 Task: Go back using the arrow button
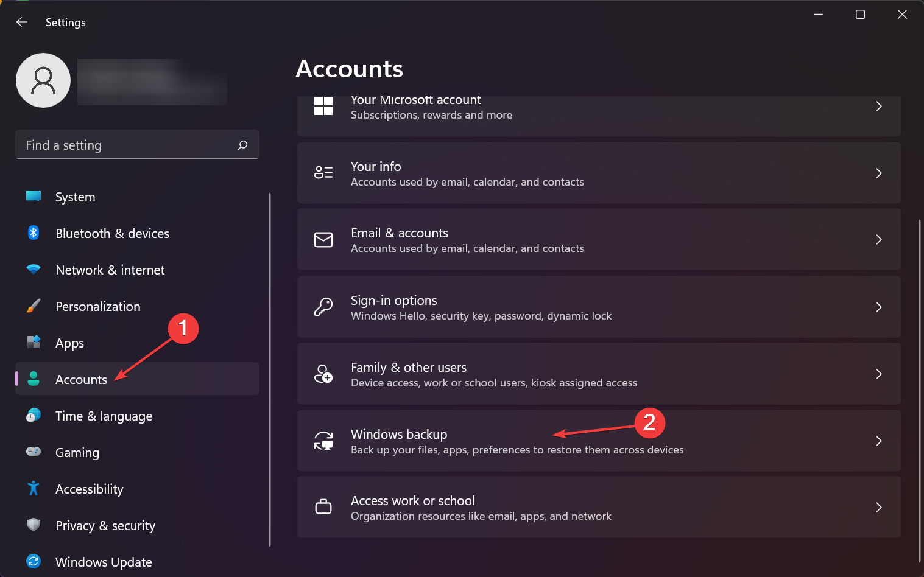22,22
